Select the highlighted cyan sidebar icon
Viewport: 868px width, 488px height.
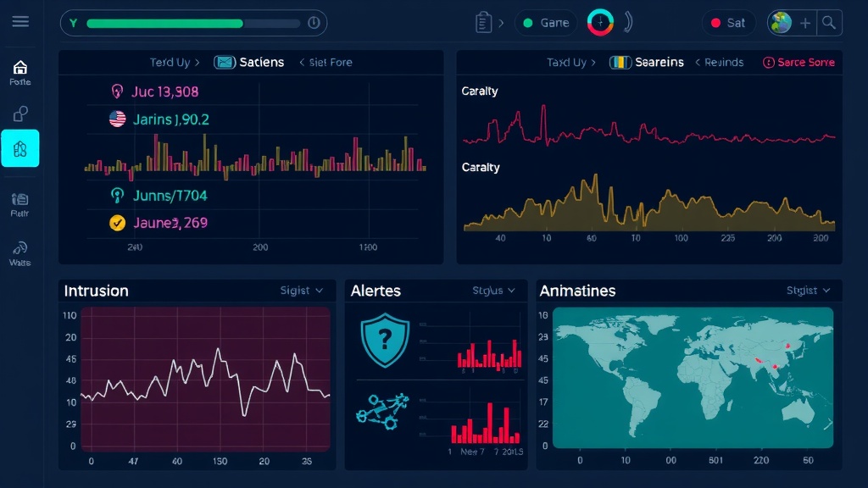20,149
